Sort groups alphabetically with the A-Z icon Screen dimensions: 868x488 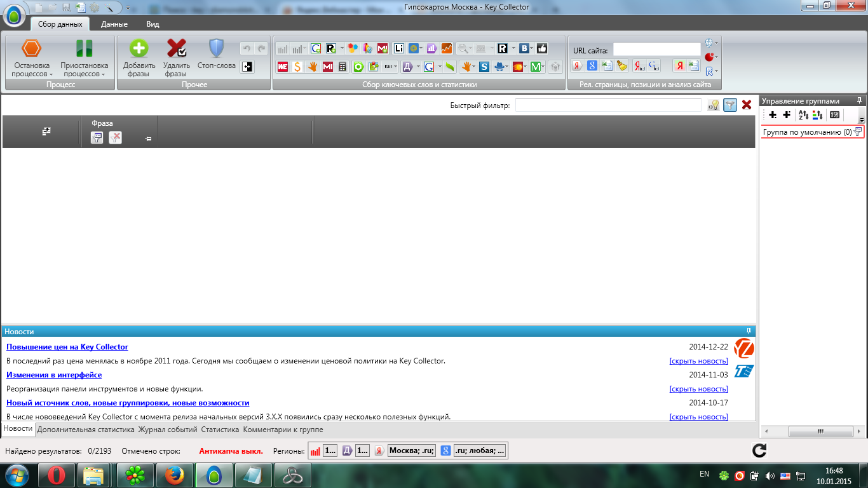point(803,115)
